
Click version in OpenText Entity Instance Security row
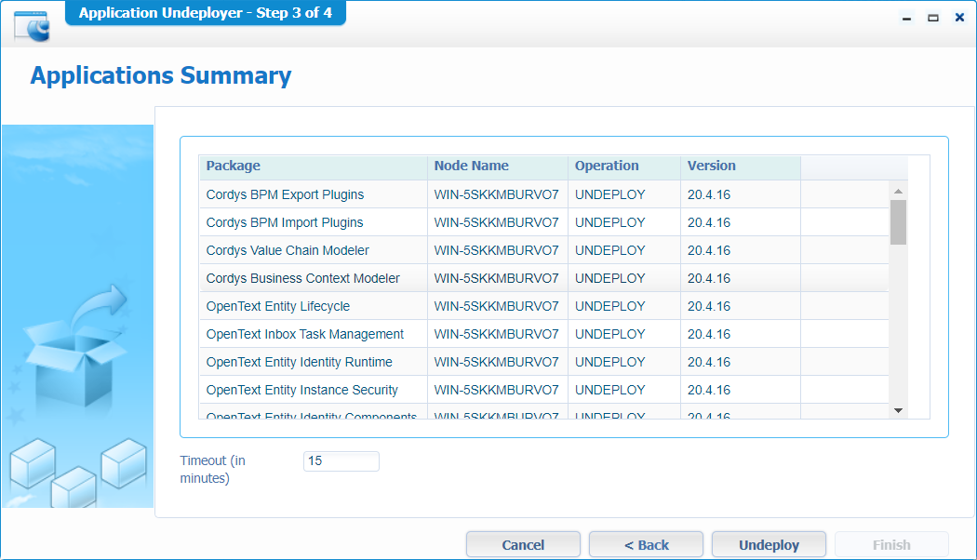pos(709,391)
